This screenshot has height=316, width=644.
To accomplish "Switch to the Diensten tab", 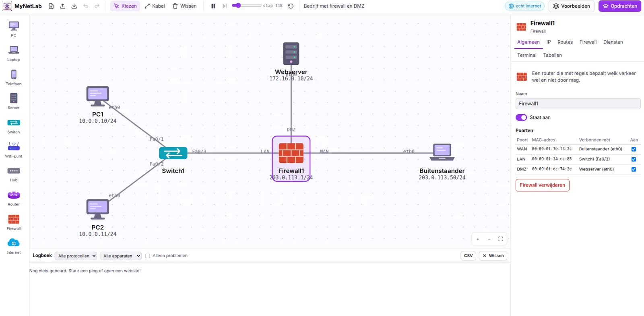I will (x=613, y=42).
